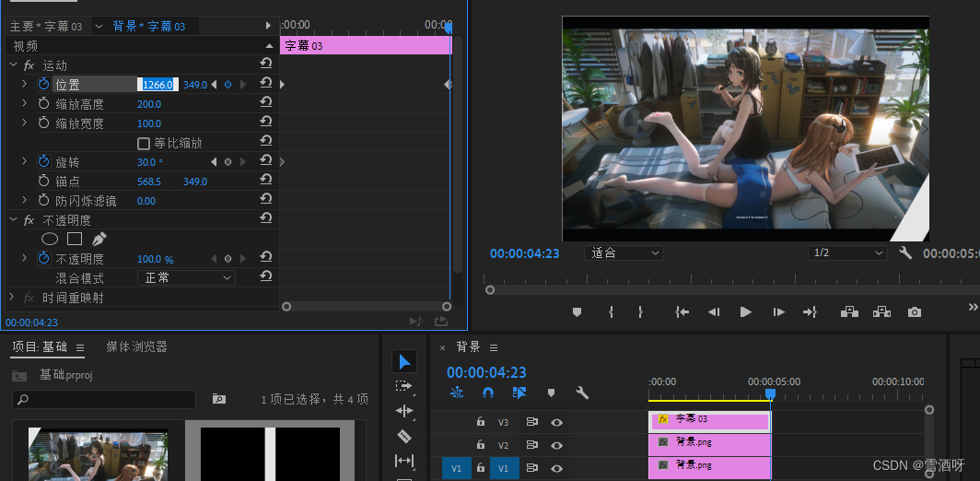The width and height of the screenshot is (980, 481).
Task: Expand the 位置 property
Action: pyautogui.click(x=24, y=84)
